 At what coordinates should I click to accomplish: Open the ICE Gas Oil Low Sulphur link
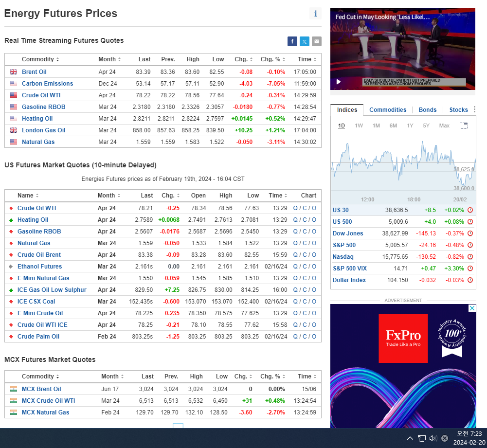tap(52, 289)
